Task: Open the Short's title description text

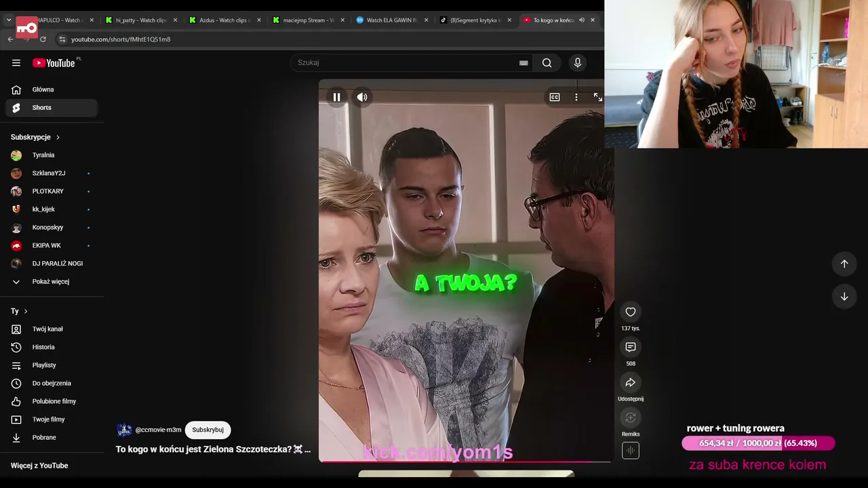Action: pyautogui.click(x=213, y=449)
